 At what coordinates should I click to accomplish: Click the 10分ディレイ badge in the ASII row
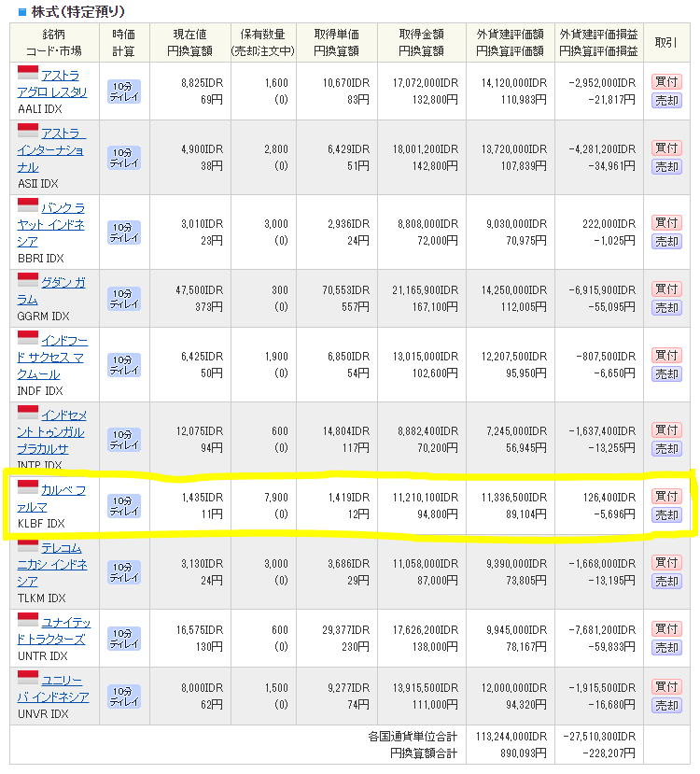(x=123, y=157)
